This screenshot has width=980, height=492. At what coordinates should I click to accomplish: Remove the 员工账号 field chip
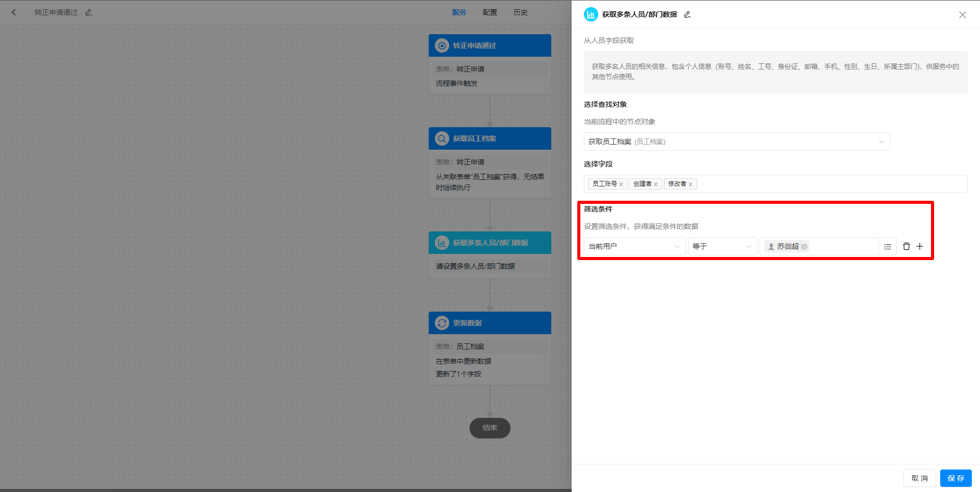tap(622, 184)
